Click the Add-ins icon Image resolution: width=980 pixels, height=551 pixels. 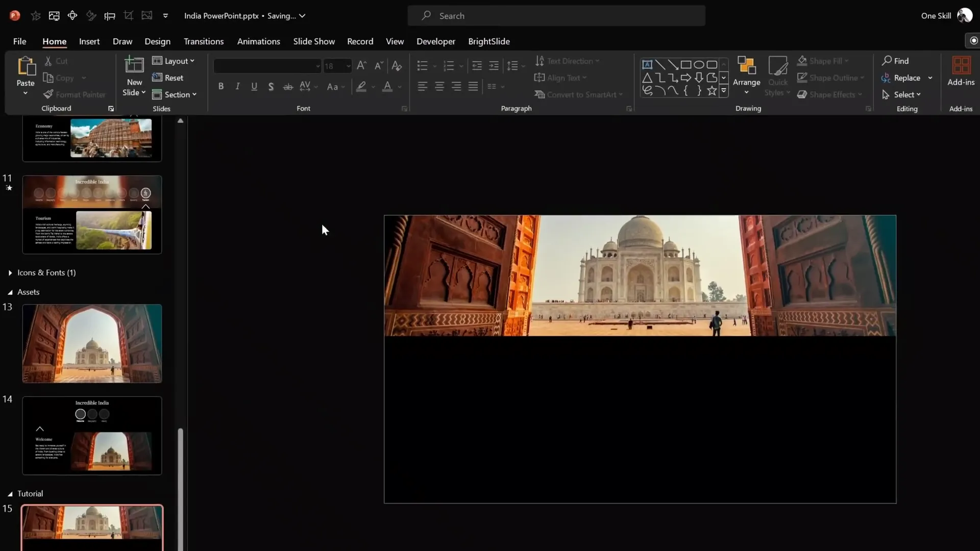click(961, 66)
